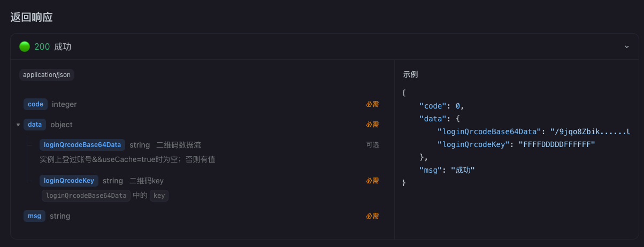Image resolution: width=644 pixels, height=247 pixels.
Task: Click the 示例 heading in example panel
Action: point(410,74)
